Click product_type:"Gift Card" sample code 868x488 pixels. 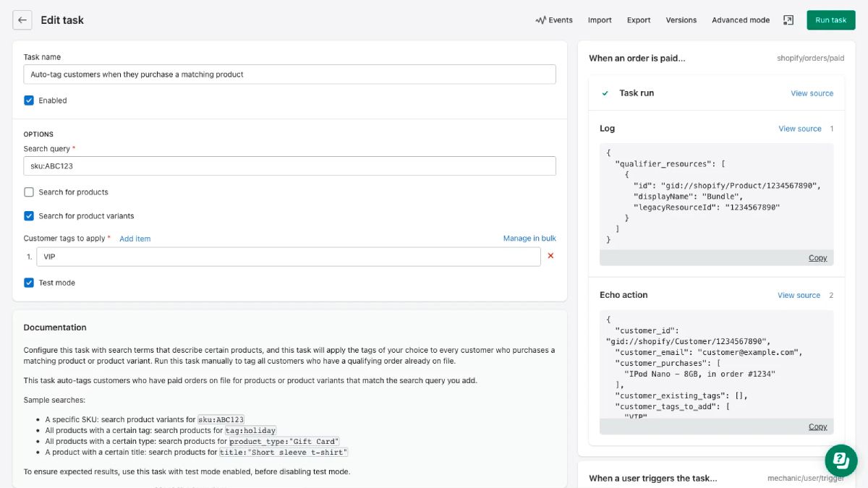pos(285,441)
